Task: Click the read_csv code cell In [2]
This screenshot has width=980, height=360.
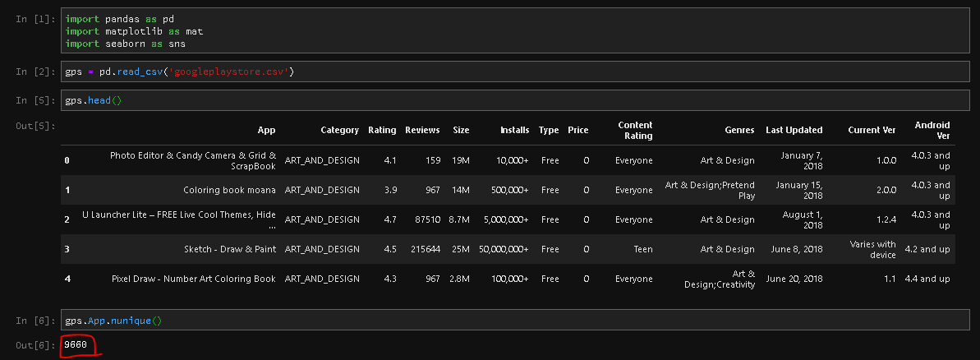Action: [515, 72]
